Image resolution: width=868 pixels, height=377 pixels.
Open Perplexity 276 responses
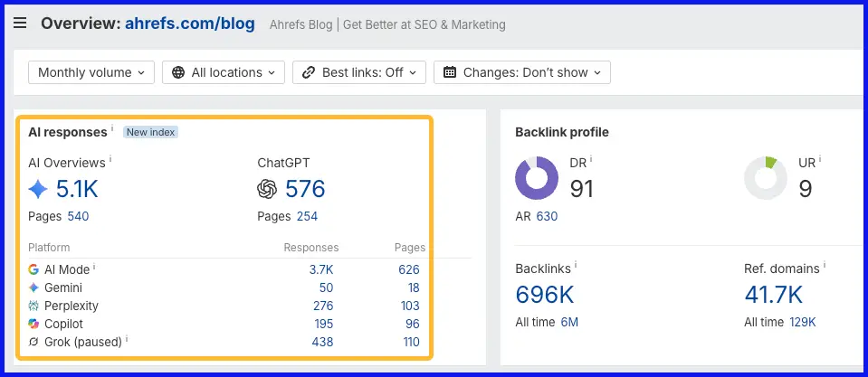[x=323, y=306]
